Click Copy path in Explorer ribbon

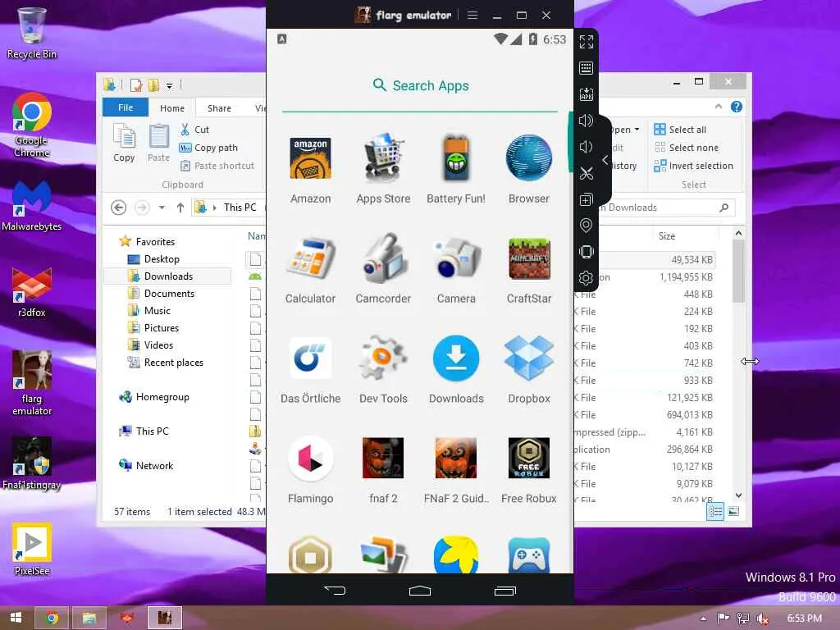(x=208, y=148)
